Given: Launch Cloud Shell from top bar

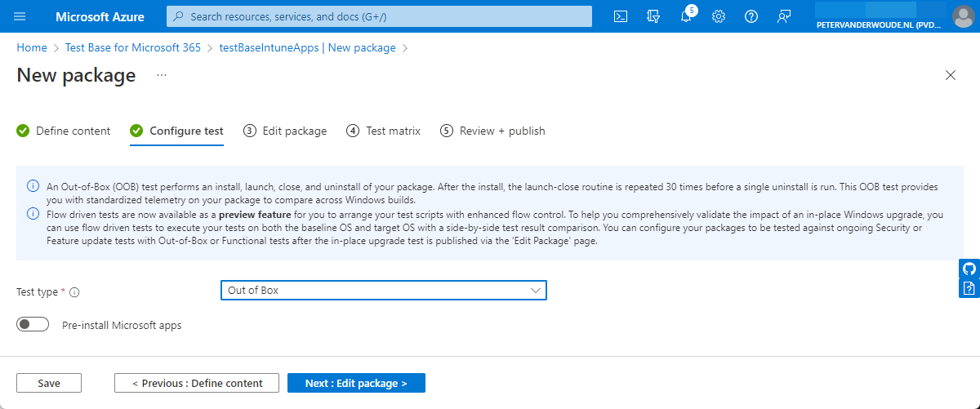Looking at the screenshot, I should click(621, 16).
